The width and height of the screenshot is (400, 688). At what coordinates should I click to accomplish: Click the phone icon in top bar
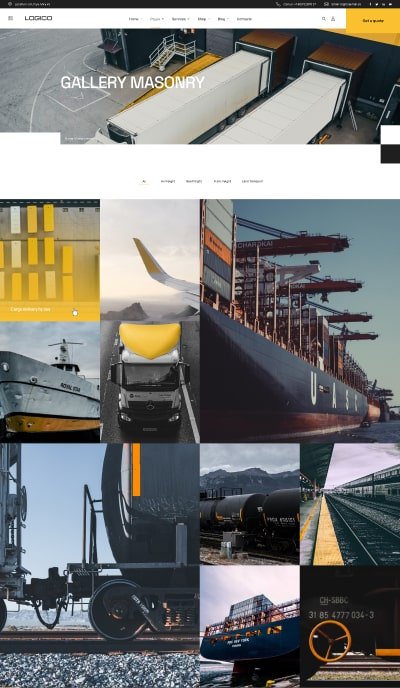[x=278, y=4]
